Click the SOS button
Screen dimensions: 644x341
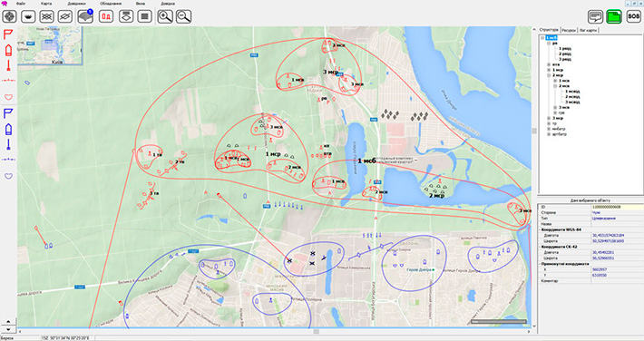pyautogui.click(x=633, y=16)
